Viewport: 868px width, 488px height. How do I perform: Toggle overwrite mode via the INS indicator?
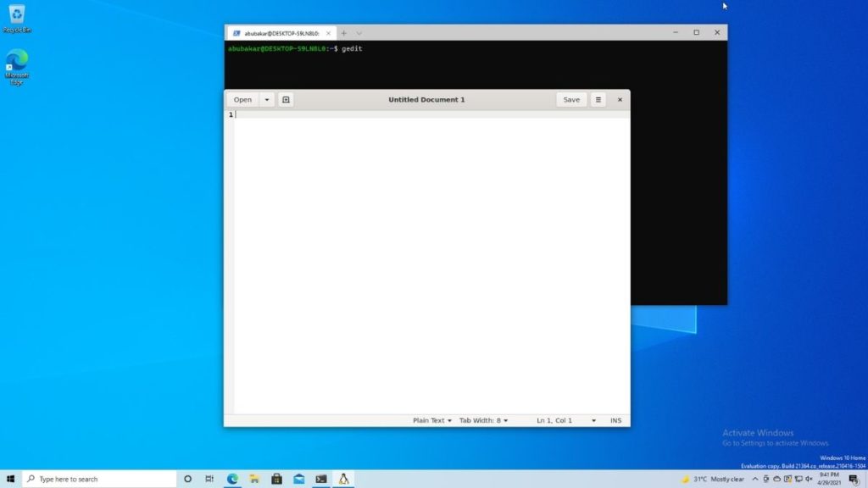pyautogui.click(x=615, y=420)
